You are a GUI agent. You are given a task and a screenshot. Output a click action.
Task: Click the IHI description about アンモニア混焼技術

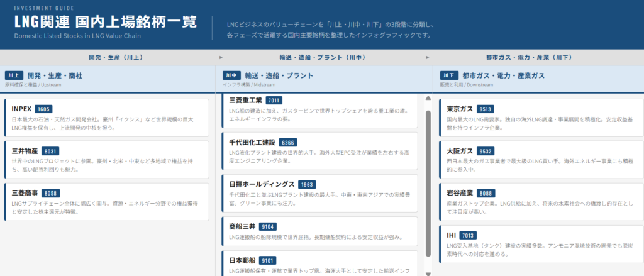pyautogui.click(x=539, y=250)
